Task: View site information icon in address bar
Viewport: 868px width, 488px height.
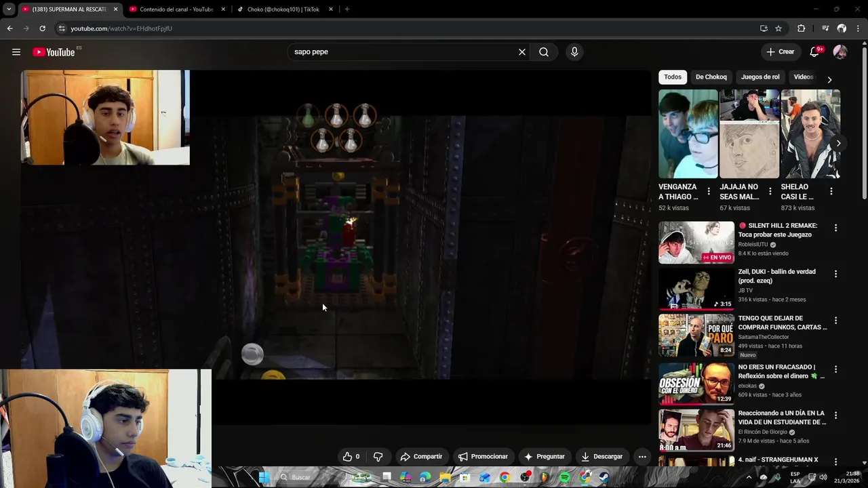Action: point(62,28)
